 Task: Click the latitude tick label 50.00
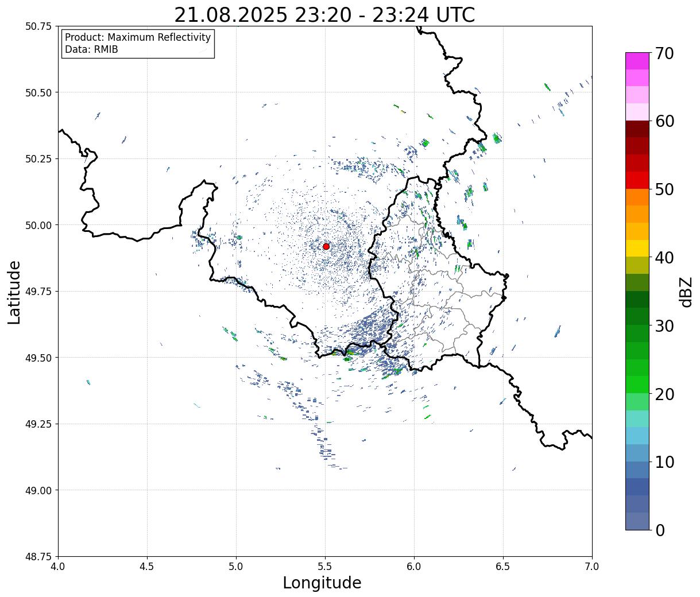coord(38,225)
